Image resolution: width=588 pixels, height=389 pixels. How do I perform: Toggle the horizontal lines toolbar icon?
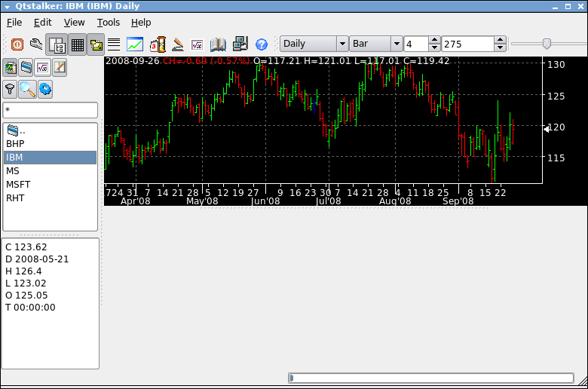[114, 44]
